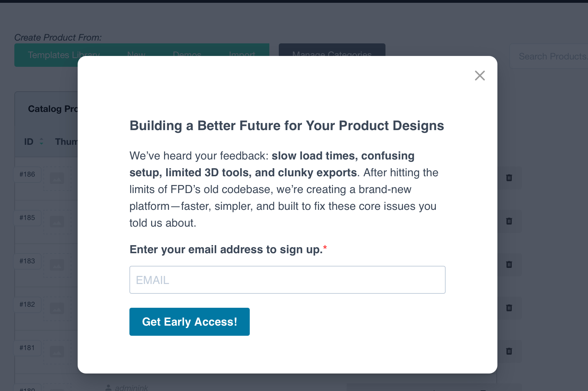
Task: Delete product #185 with trash icon
Action: point(509,221)
